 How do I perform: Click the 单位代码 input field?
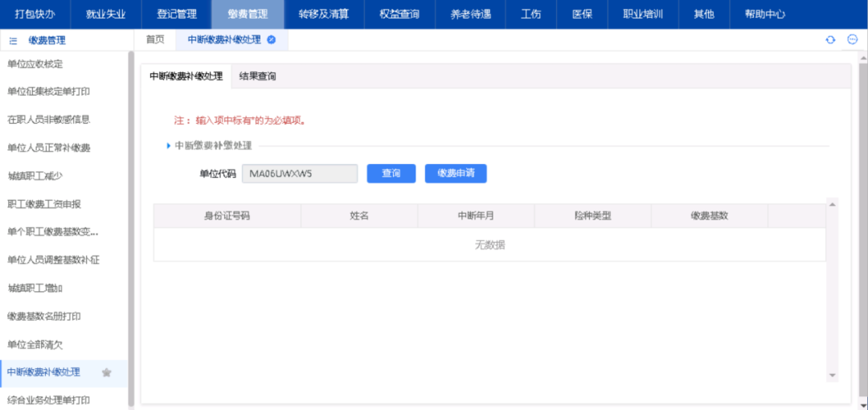(300, 173)
